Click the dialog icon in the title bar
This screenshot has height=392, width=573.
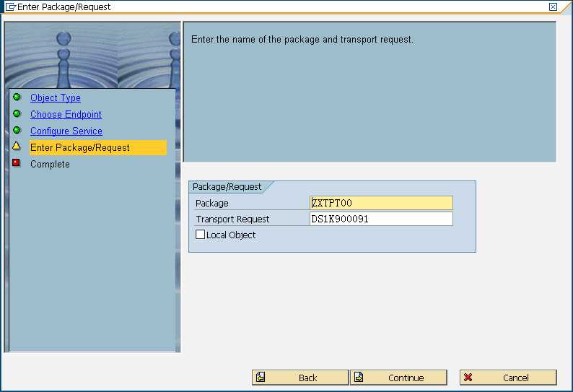pos(11,6)
